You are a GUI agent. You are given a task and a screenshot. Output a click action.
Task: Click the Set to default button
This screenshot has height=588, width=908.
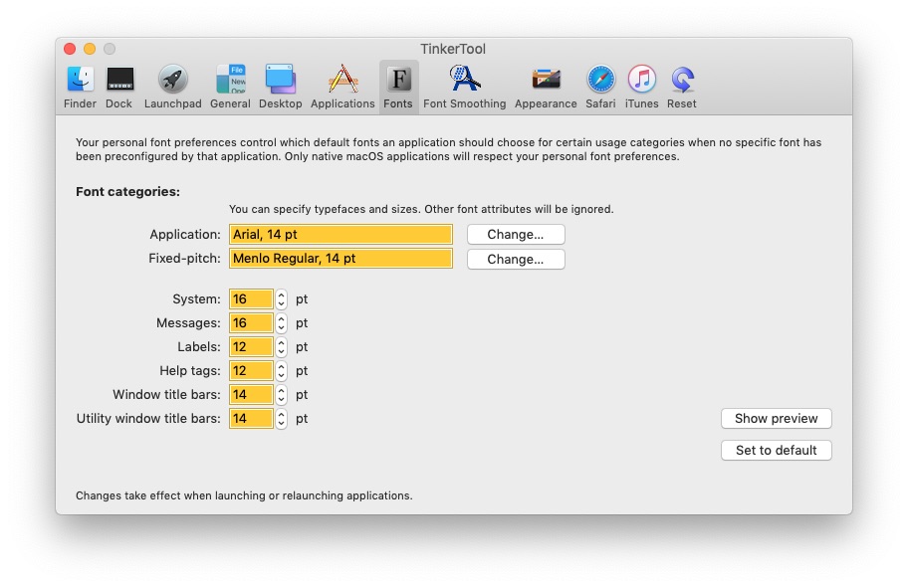pyautogui.click(x=776, y=451)
